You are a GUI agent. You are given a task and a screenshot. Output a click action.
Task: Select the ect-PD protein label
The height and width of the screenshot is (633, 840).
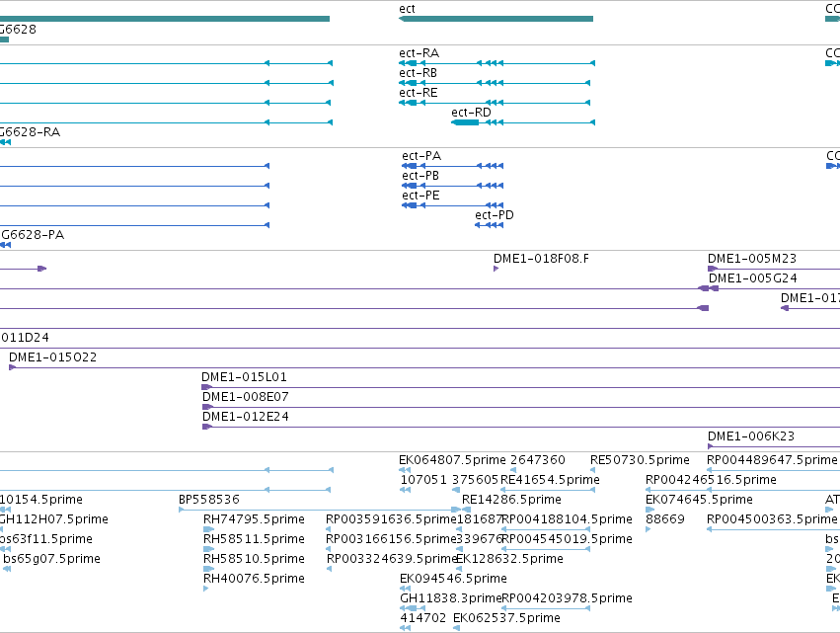pos(495,215)
